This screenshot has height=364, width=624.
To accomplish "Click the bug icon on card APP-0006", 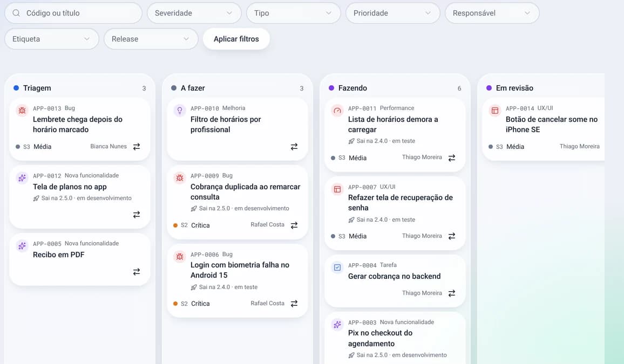I will pos(180,256).
